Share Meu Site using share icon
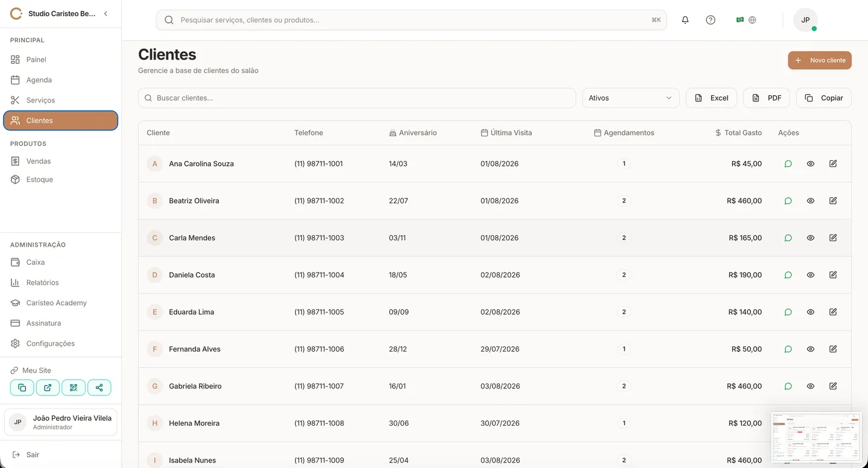 tap(99, 388)
